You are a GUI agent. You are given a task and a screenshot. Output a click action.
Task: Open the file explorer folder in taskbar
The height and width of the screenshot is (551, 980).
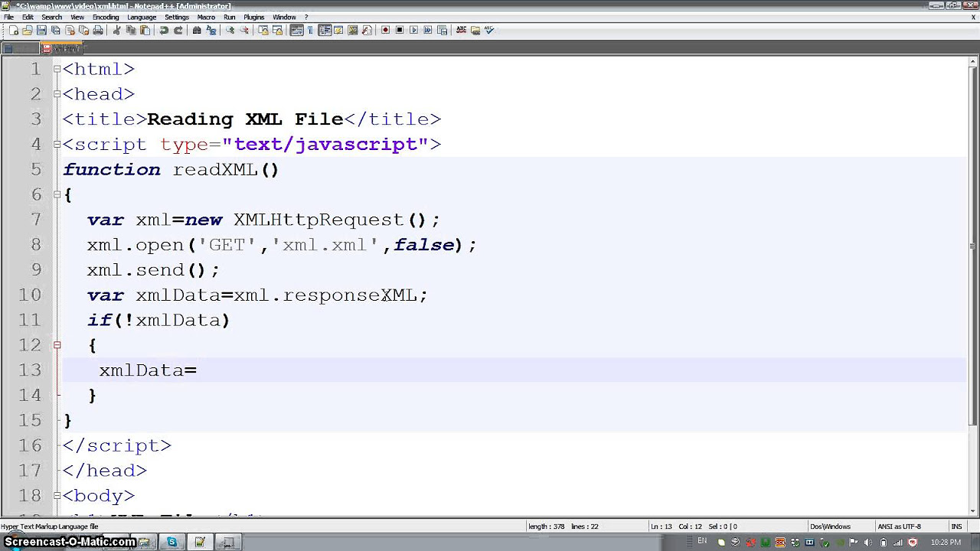(144, 542)
